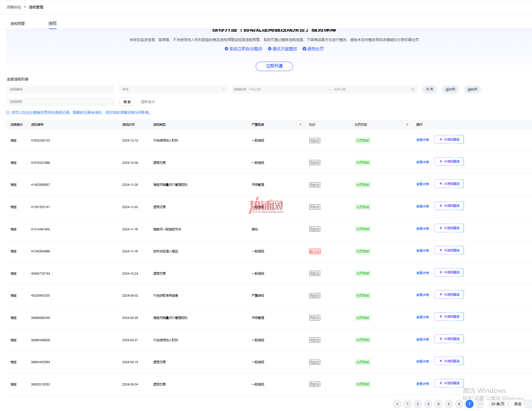The height and width of the screenshot is (411, 532).
Task: Go to previous page using left arrow
Action: [397, 404]
